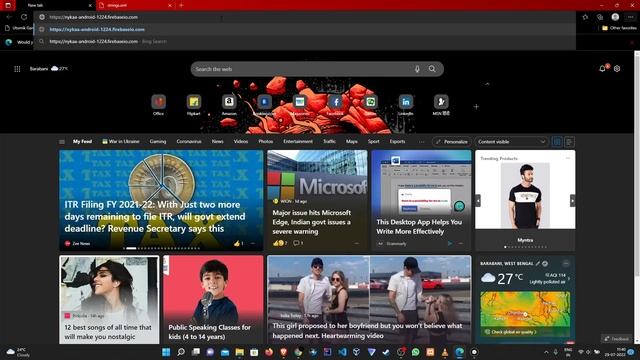Switch to the strings.xml tab
Screen dimensions: 640x360
click(x=136, y=5)
